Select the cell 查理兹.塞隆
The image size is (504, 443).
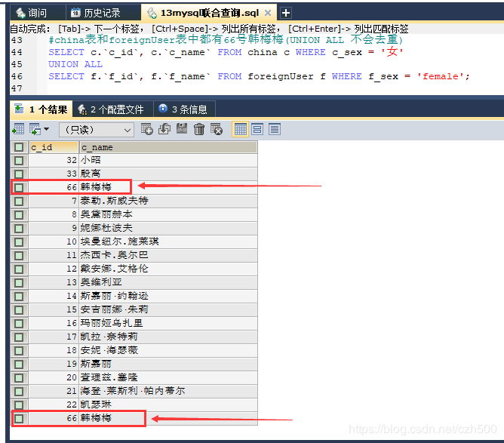point(168,377)
